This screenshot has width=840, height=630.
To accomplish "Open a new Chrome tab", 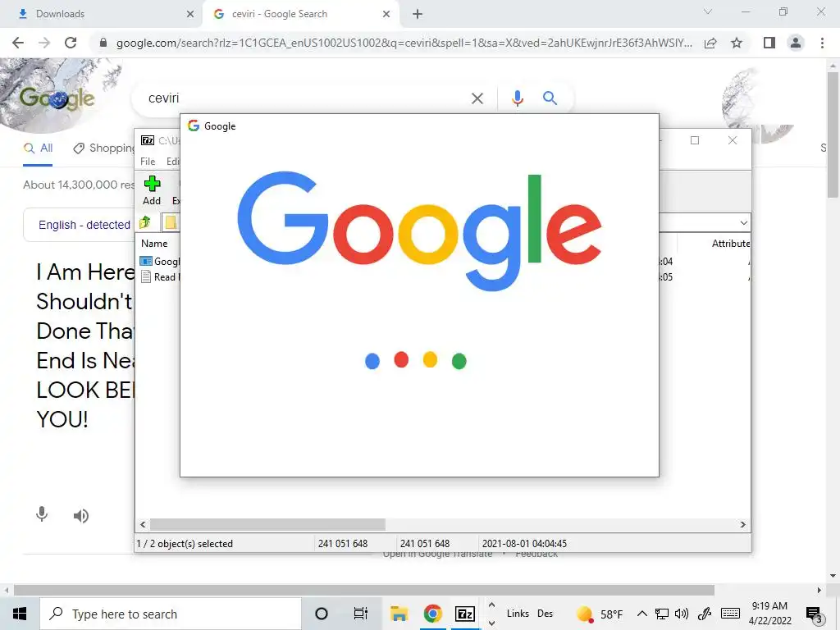I will tap(418, 14).
